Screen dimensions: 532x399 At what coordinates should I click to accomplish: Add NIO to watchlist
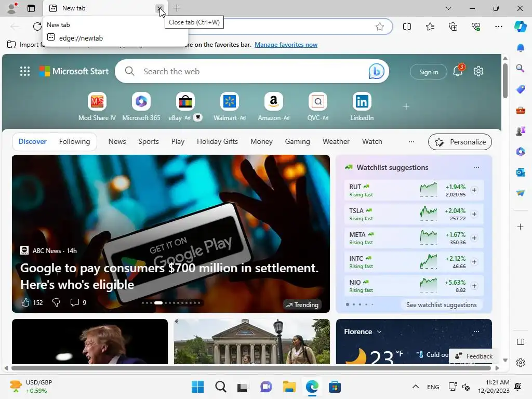[x=474, y=286]
